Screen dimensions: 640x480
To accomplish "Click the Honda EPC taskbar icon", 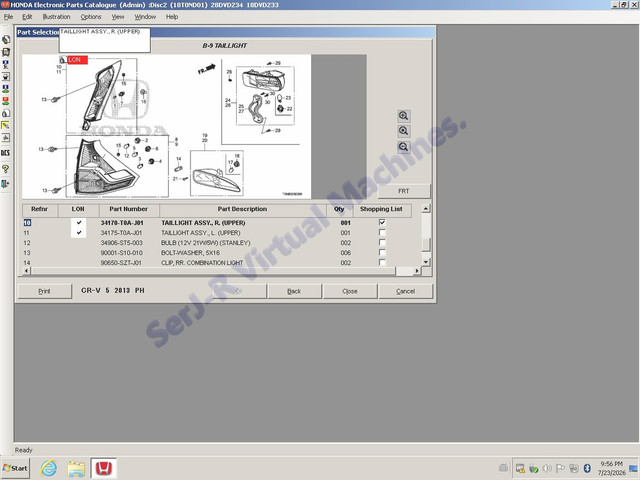I will pyautogui.click(x=104, y=468).
